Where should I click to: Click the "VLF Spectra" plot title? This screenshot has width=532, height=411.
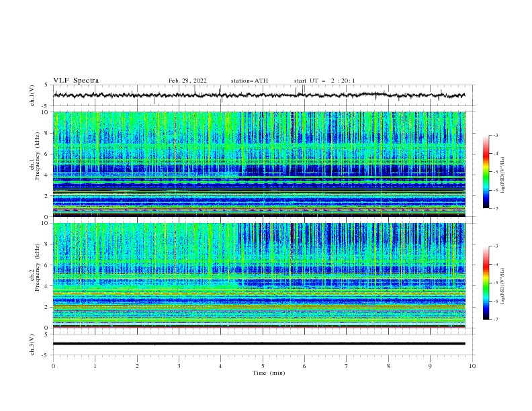[76, 81]
